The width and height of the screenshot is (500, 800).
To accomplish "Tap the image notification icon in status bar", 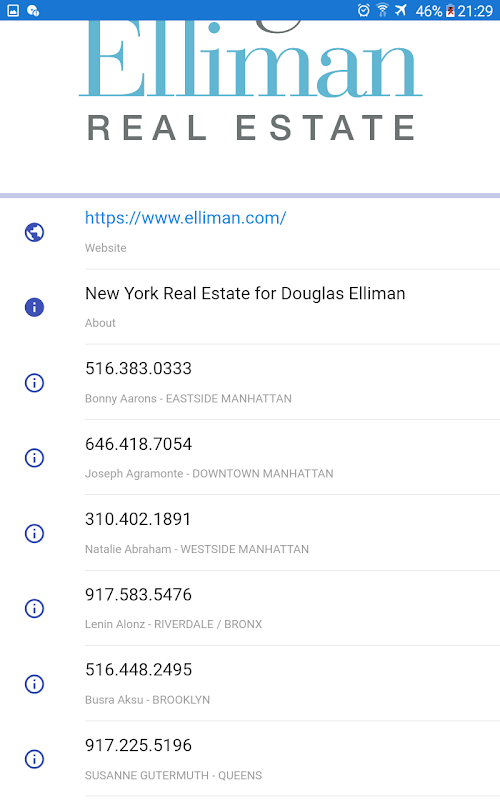I will click(13, 10).
